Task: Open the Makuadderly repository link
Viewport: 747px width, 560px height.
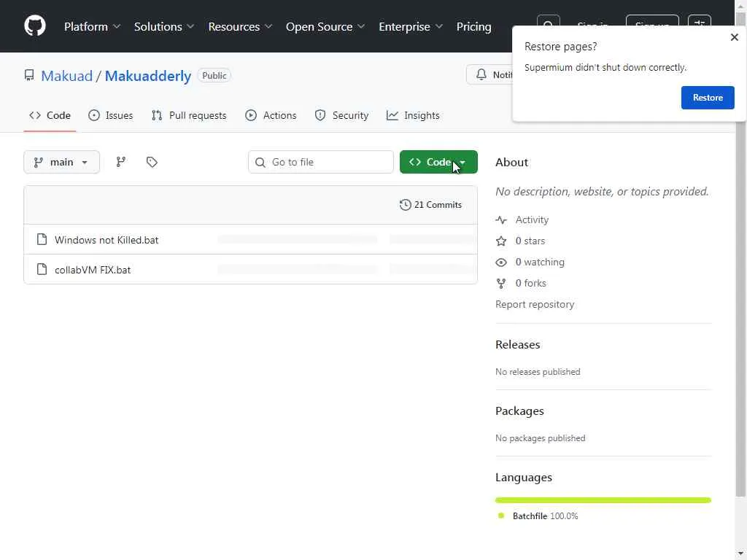Action: click(147, 76)
